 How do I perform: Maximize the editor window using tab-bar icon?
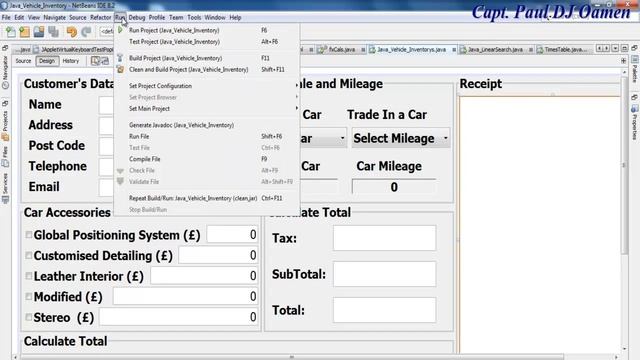pyautogui.click(x=624, y=49)
